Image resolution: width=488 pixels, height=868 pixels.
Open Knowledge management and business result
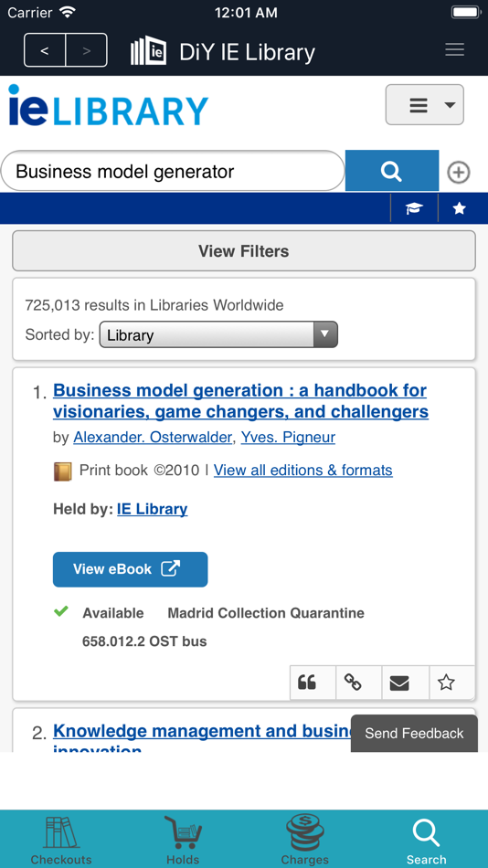click(x=203, y=736)
